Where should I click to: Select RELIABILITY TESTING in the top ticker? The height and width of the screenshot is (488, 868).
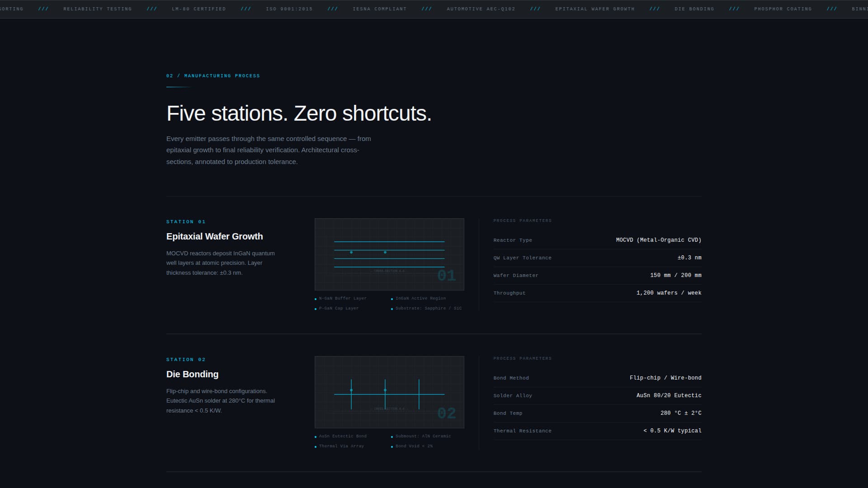coord(98,9)
